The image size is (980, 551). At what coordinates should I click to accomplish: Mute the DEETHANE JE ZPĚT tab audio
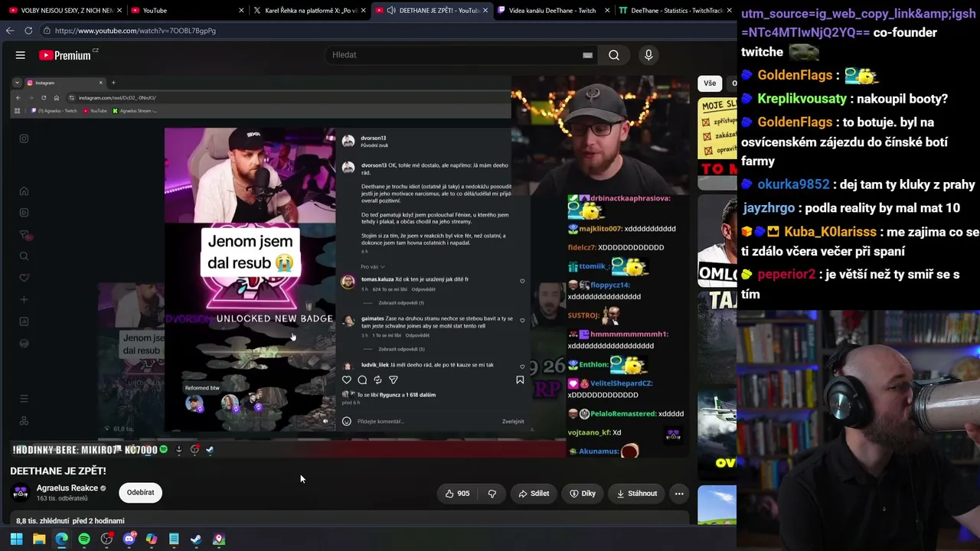391,11
